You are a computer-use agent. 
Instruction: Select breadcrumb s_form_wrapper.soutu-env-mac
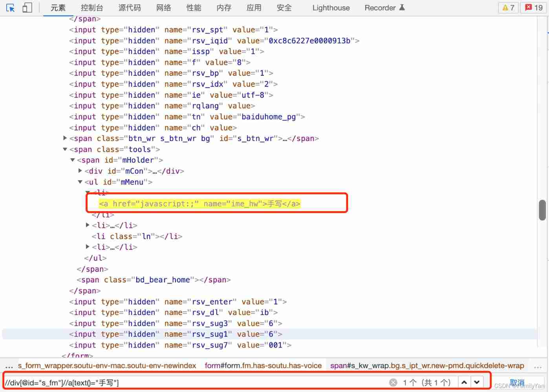pyautogui.click(x=107, y=366)
